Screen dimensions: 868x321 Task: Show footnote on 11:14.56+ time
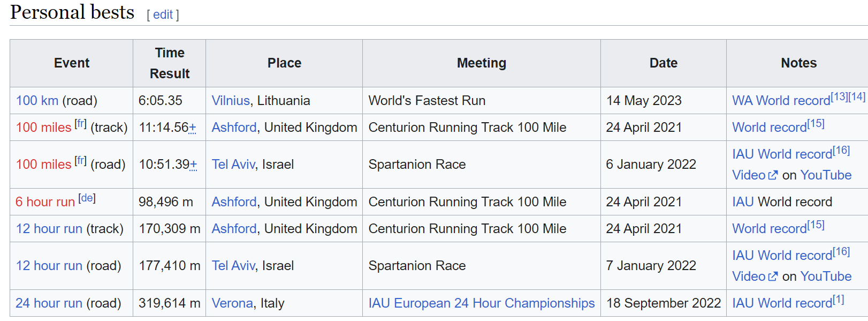[x=193, y=128]
